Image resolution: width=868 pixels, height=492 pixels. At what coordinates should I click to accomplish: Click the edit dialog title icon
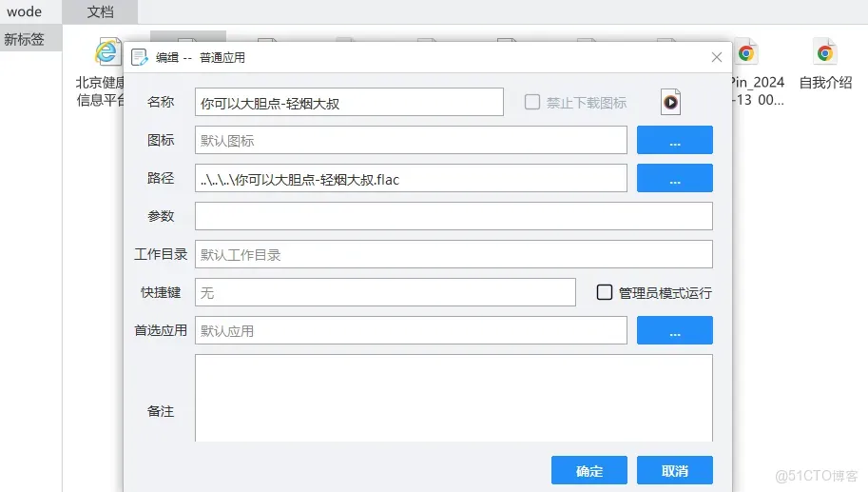coord(140,57)
